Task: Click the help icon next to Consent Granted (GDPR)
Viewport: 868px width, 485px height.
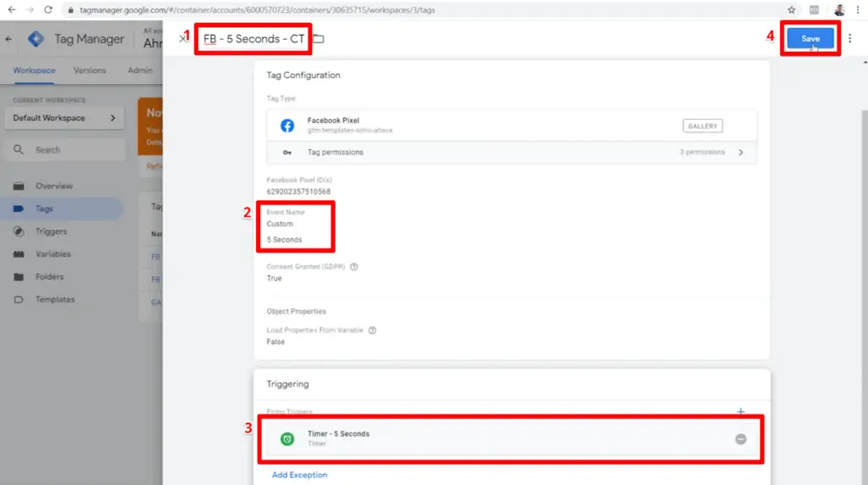Action: pyautogui.click(x=353, y=267)
